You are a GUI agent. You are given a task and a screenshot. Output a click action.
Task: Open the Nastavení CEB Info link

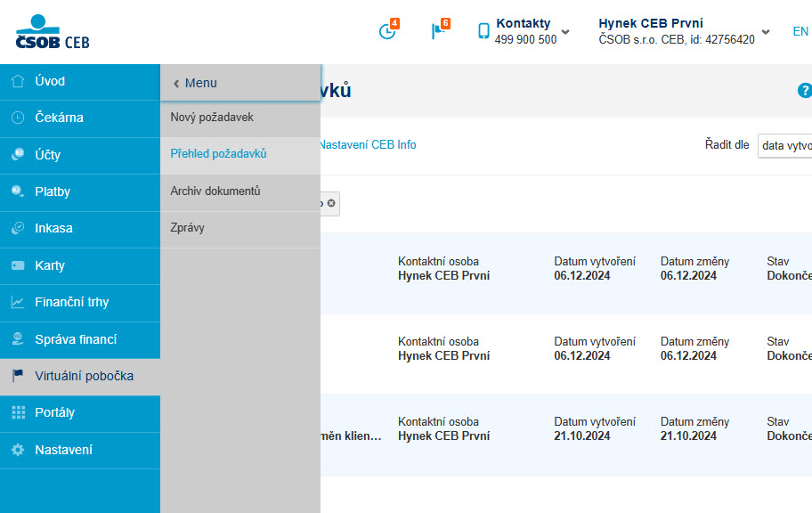(367, 145)
